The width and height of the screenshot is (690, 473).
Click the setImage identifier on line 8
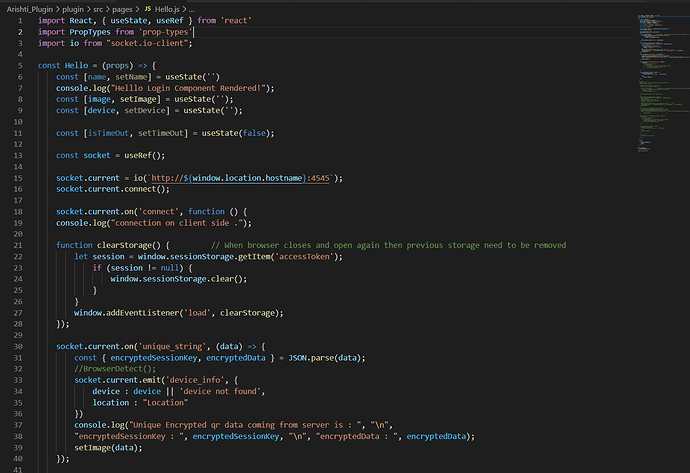pos(138,99)
